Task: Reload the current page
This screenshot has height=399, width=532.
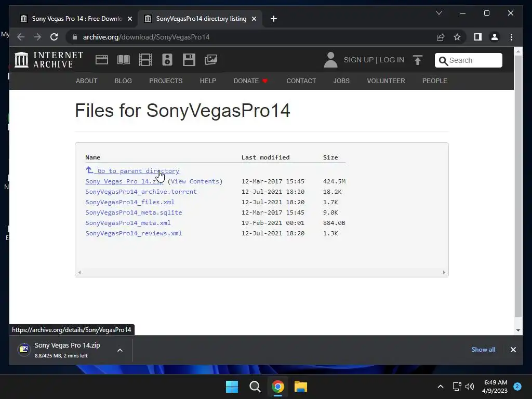Action: tap(54, 37)
